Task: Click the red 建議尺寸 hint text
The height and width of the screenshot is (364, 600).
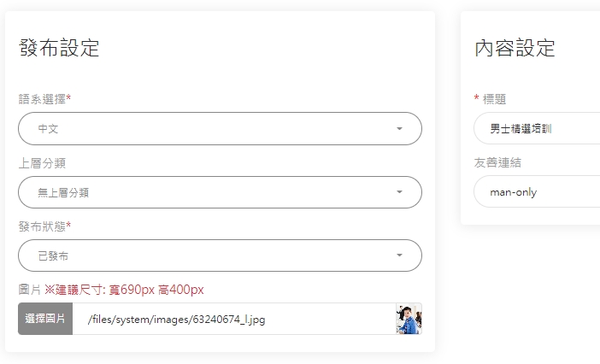Action: pyautogui.click(x=125, y=290)
